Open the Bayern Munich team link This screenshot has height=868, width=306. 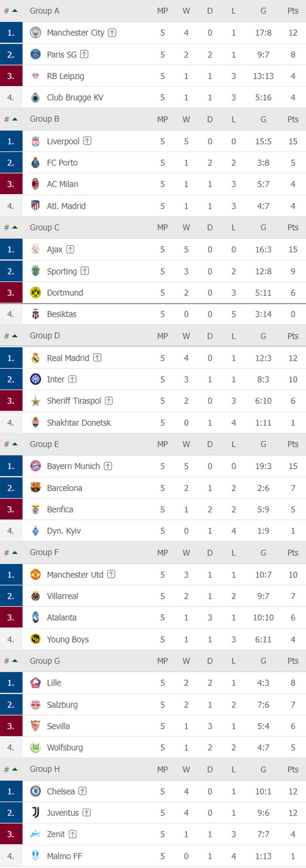[x=73, y=466]
